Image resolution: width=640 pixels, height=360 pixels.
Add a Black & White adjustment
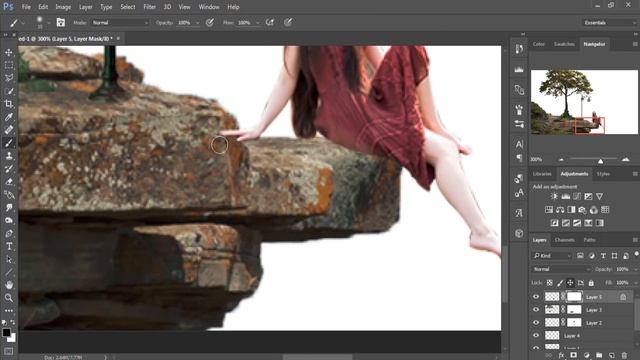571,210
